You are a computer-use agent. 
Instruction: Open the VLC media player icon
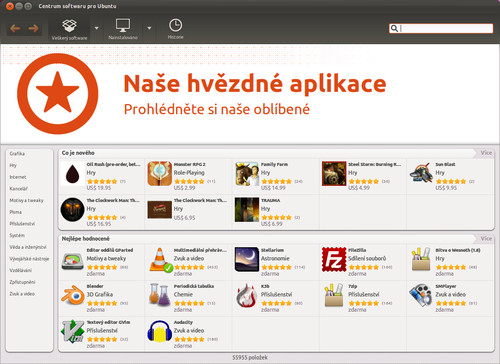pos(160,260)
